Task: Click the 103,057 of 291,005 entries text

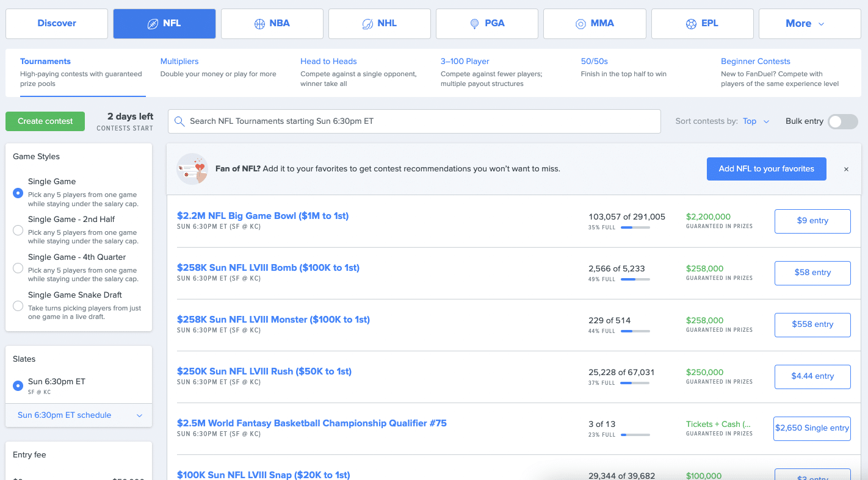Action: click(x=627, y=217)
